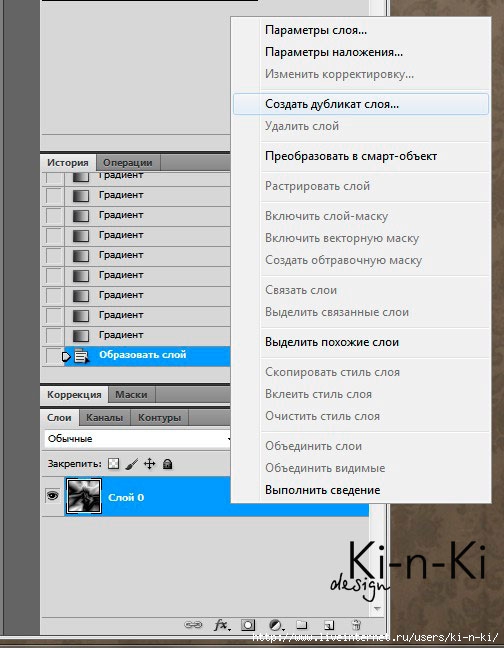Click layers panel scrollbar down arrow
Viewport: 504px width, 648px height.
[377, 609]
